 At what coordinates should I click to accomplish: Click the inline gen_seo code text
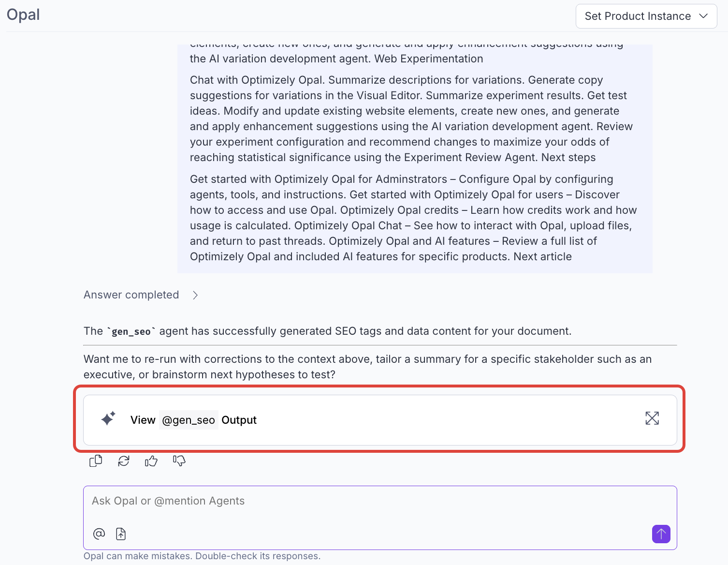coord(131,331)
